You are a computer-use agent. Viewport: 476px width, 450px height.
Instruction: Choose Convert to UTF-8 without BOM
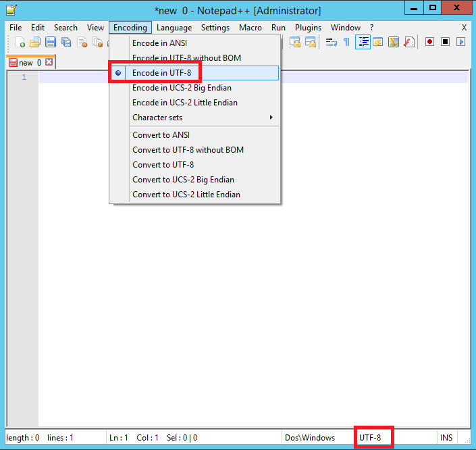click(x=194, y=150)
